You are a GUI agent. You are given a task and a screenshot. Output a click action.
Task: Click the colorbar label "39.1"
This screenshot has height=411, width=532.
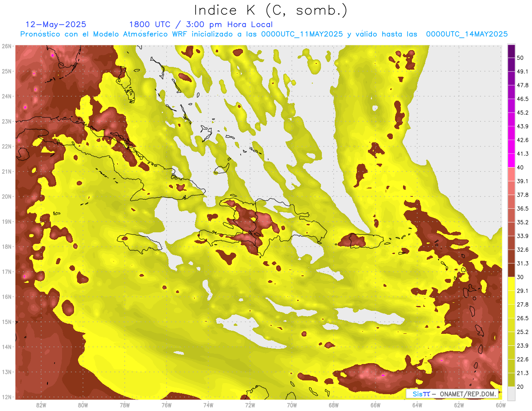tap(523, 181)
